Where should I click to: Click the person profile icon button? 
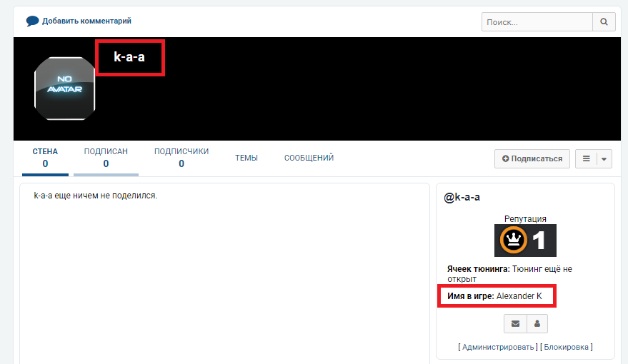[x=537, y=323]
